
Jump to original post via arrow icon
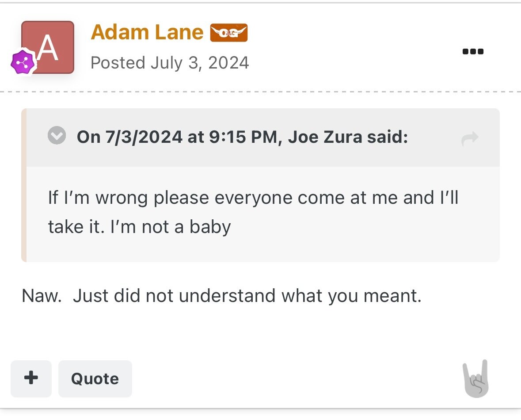tap(470, 138)
